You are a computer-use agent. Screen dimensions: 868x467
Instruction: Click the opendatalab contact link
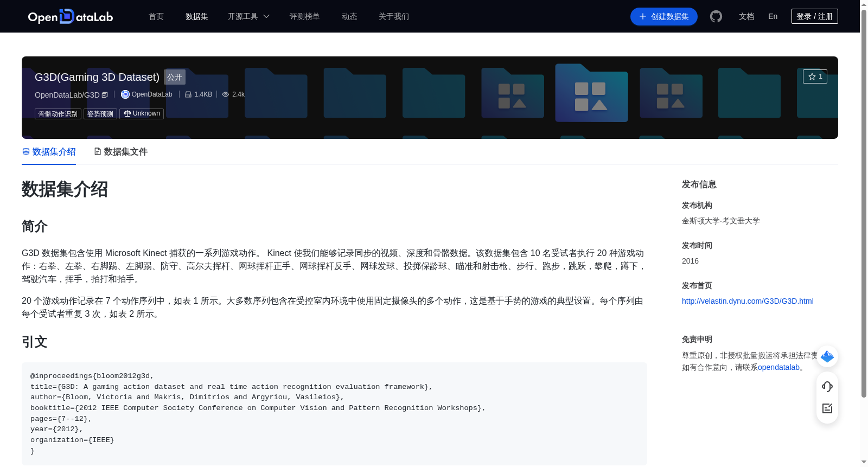[x=778, y=367]
